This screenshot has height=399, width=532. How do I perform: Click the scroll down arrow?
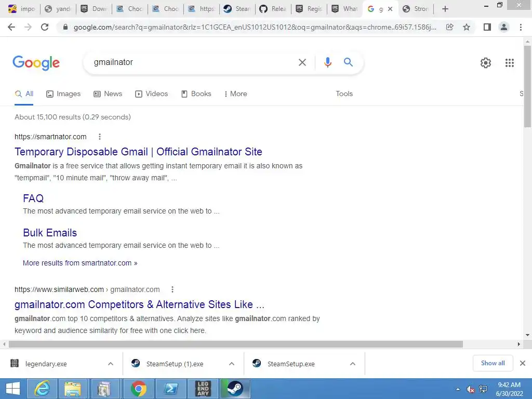527,335
